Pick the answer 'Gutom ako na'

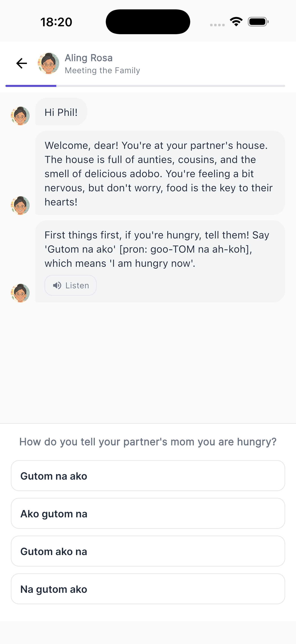point(148,551)
